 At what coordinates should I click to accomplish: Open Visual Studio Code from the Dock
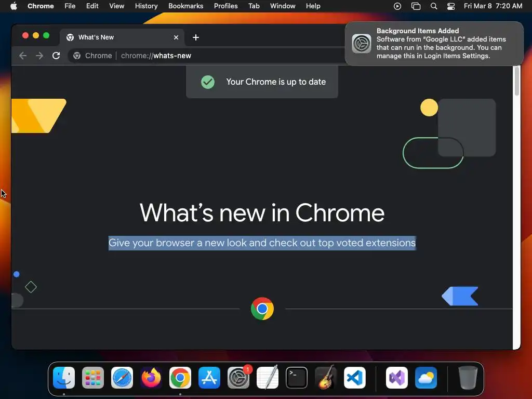pos(355,378)
